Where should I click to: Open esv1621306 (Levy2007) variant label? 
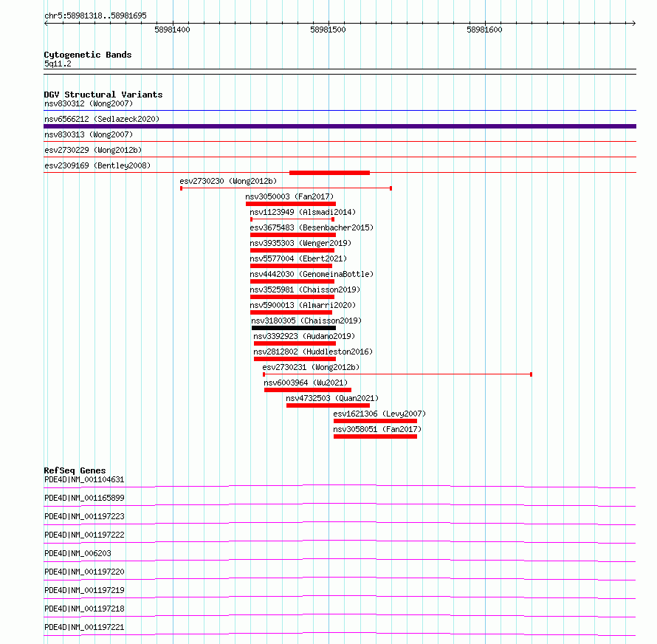tap(379, 414)
